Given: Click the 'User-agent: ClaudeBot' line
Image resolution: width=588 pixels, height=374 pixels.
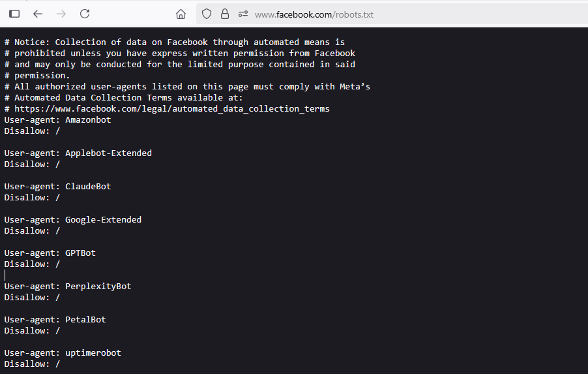Looking at the screenshot, I should click(57, 187).
